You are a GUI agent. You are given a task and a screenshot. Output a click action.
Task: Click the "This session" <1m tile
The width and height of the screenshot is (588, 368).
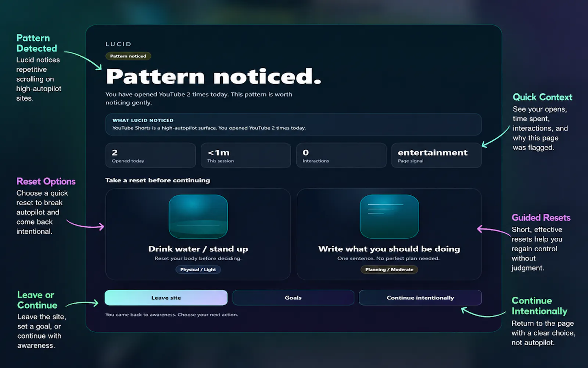pos(246,155)
